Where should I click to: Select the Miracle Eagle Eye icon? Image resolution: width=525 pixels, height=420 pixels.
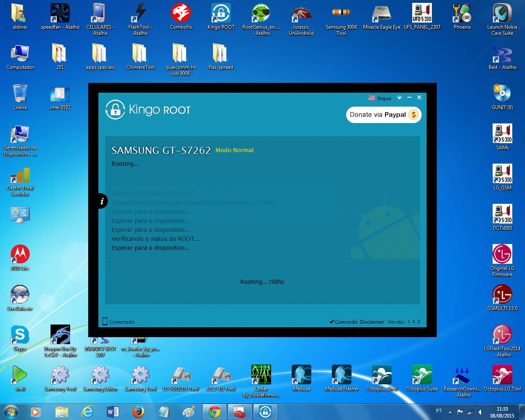(x=382, y=17)
